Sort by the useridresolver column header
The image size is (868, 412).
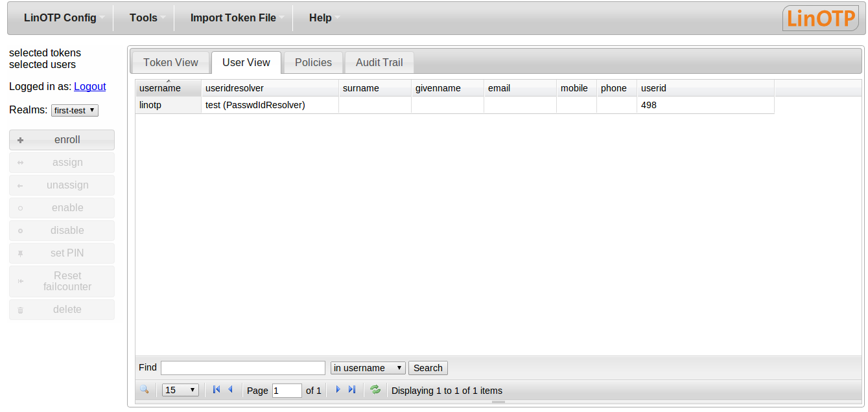pyautogui.click(x=270, y=88)
